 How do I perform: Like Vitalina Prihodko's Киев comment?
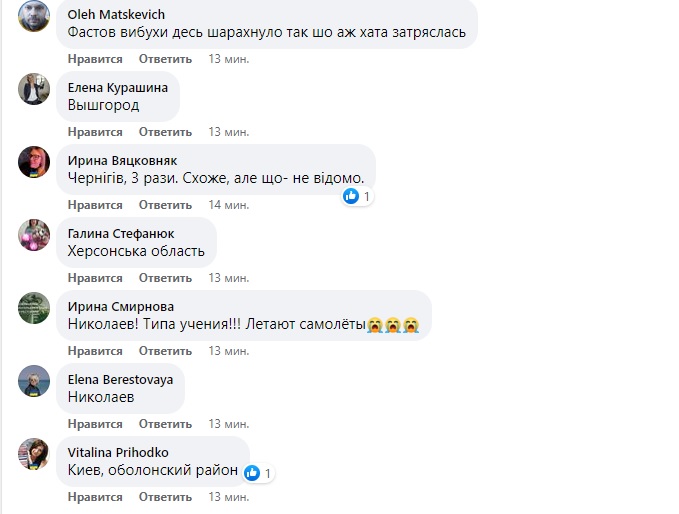95,497
